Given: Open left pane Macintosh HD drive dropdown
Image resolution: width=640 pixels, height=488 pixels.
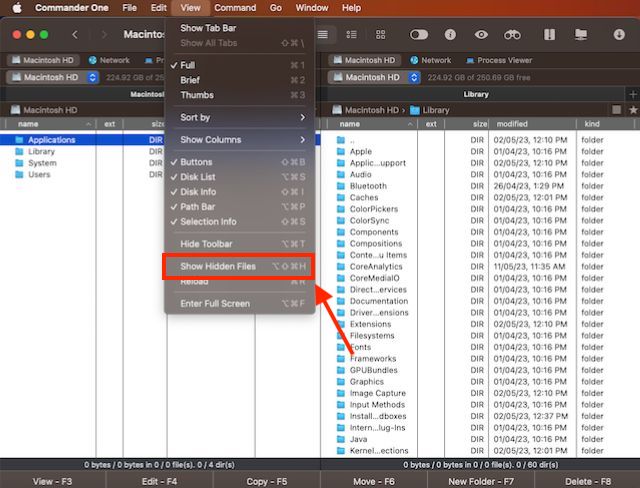Looking at the screenshot, I should pos(53,78).
